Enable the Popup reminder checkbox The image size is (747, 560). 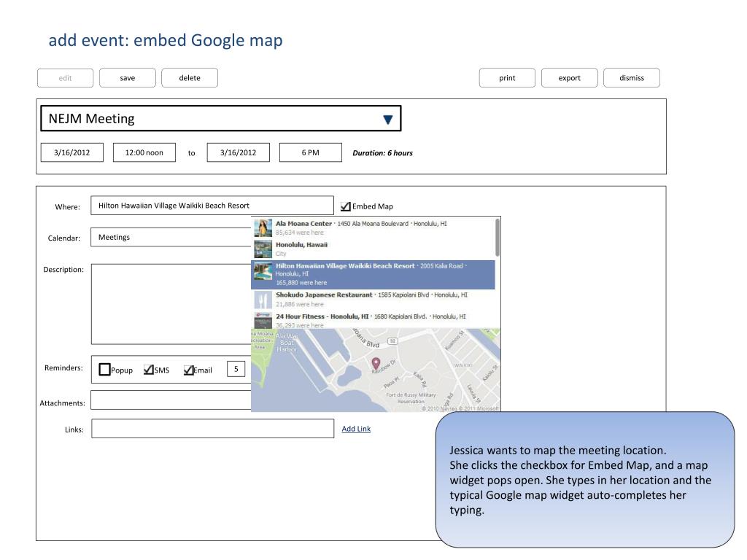coord(104,370)
